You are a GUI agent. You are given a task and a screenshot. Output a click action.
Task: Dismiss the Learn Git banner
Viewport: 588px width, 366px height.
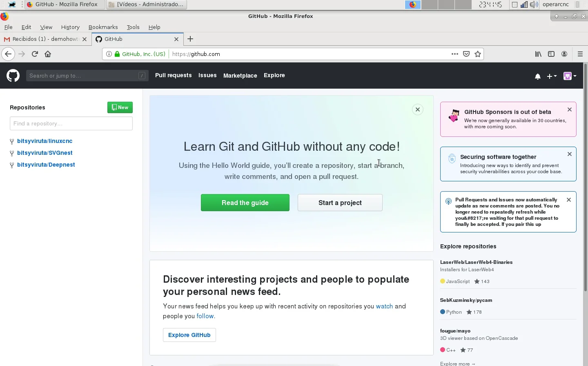pyautogui.click(x=417, y=109)
